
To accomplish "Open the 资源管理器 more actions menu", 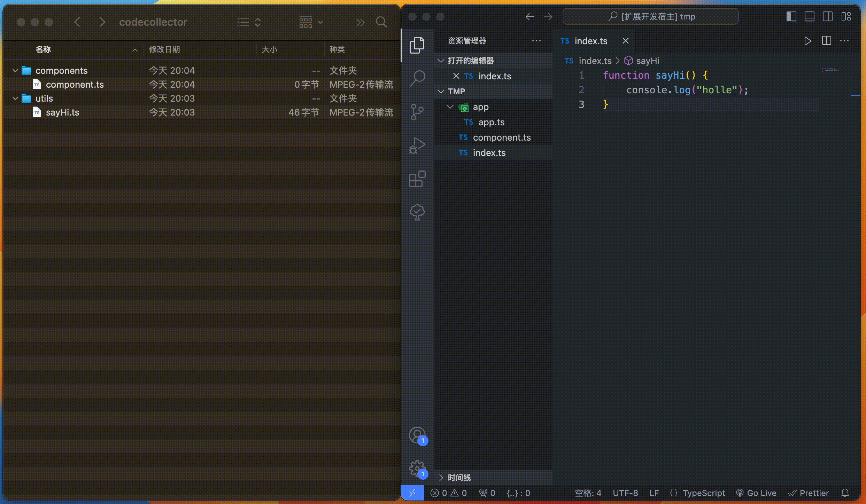I will 536,41.
